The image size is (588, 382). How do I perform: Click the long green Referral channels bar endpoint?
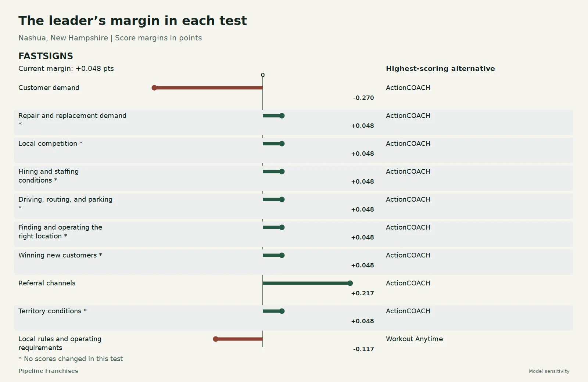[x=350, y=283]
